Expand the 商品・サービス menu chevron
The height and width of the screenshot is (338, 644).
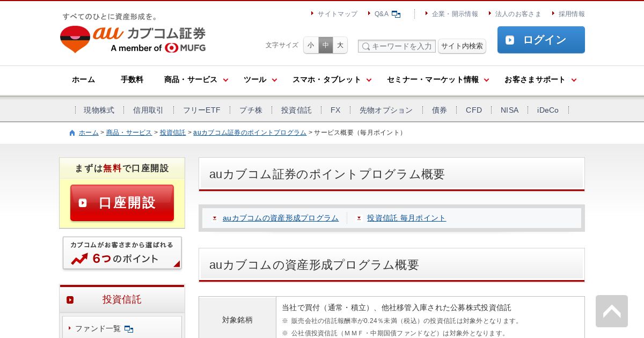coord(226,80)
